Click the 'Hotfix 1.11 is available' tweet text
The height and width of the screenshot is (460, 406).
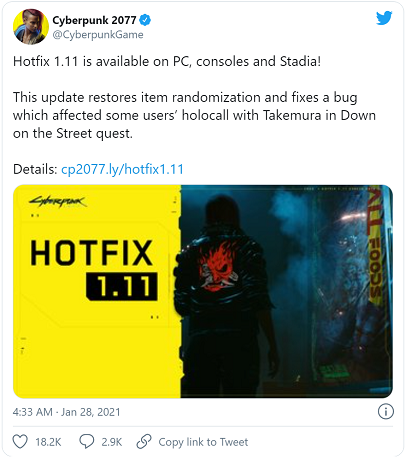167,61
